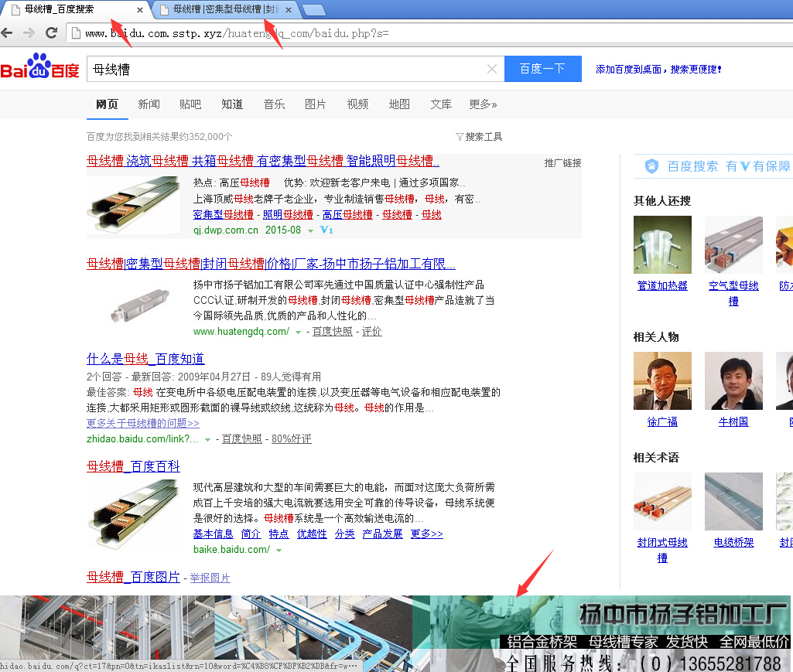Screen dimensions: 793x672
Task: Select the 文库 search category
Action: click(441, 104)
